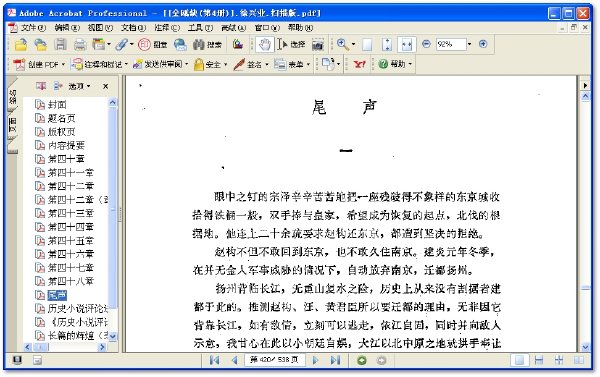
Task: Open the 帮助 green question mark button
Action: tap(395, 64)
